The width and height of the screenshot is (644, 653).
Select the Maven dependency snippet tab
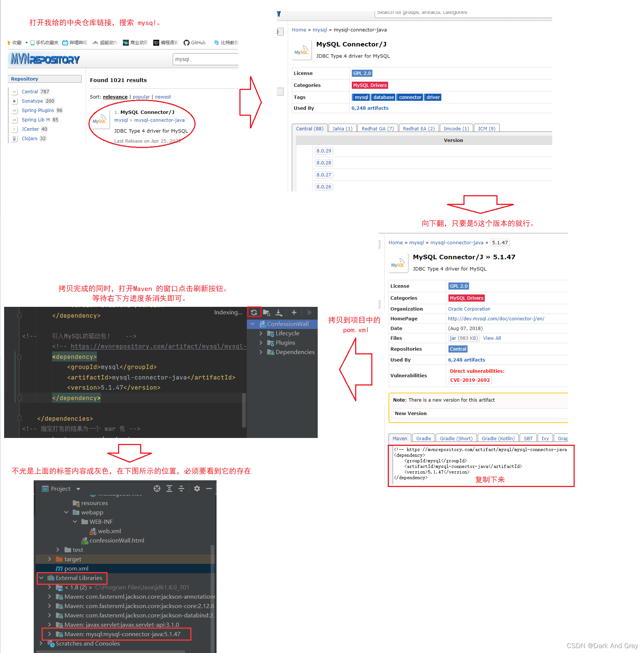coord(400,438)
